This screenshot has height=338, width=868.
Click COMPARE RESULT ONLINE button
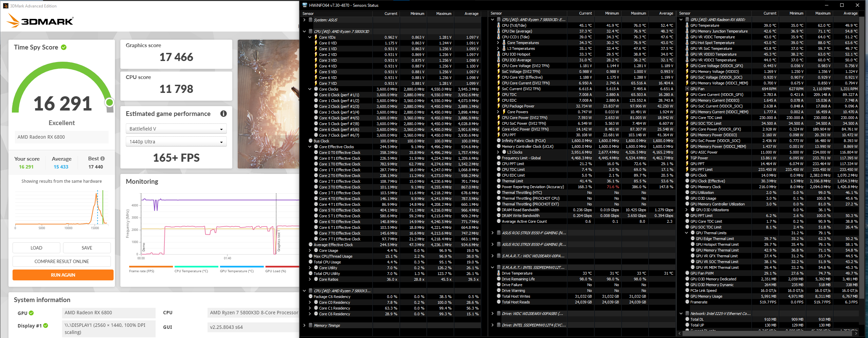tap(62, 261)
